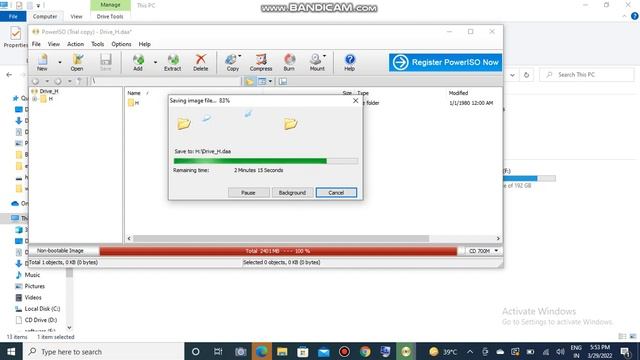The image size is (640, 360).
Task: Click the Up one level icon
Action: pyautogui.click(x=80, y=81)
